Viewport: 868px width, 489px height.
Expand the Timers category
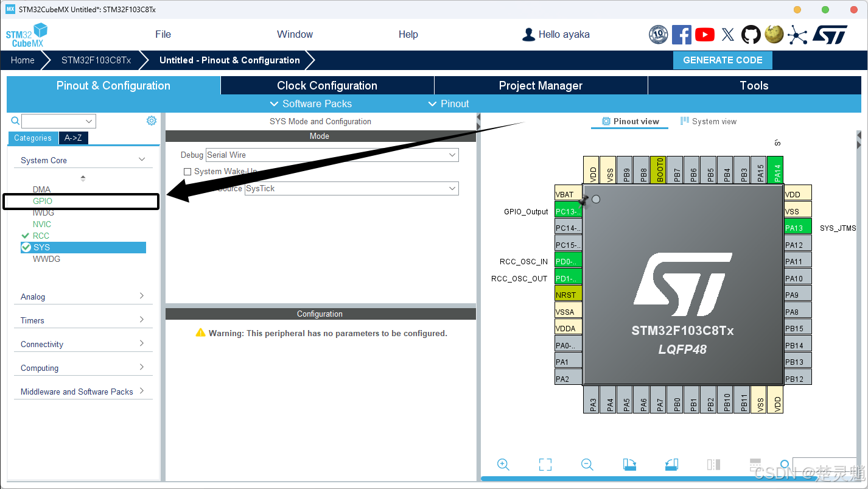pyautogui.click(x=83, y=320)
